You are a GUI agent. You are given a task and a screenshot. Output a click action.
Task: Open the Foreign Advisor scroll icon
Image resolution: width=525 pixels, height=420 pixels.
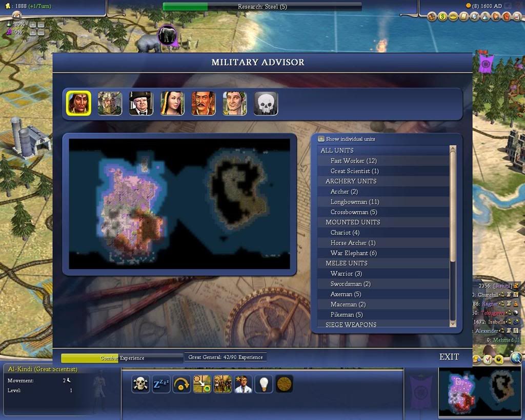click(x=464, y=16)
